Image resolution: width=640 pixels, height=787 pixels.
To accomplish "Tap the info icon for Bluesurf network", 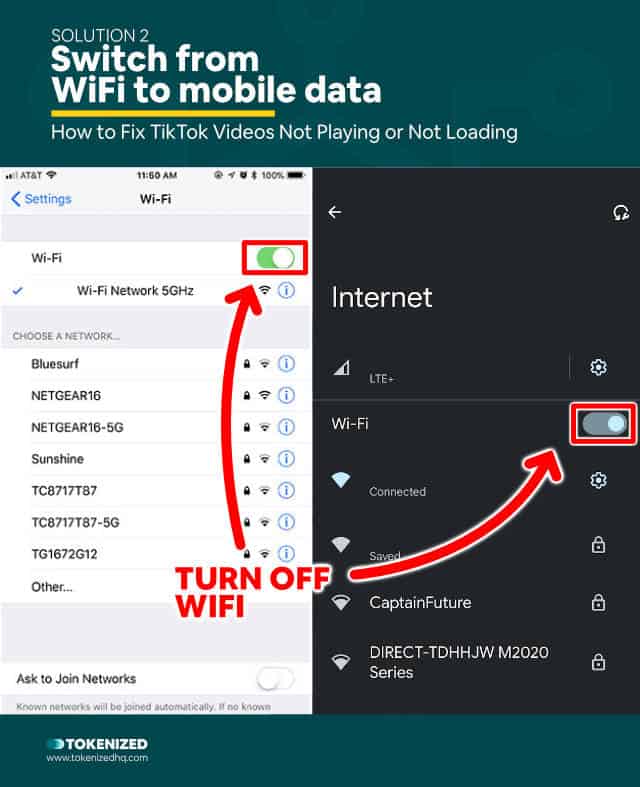I will coord(287,364).
